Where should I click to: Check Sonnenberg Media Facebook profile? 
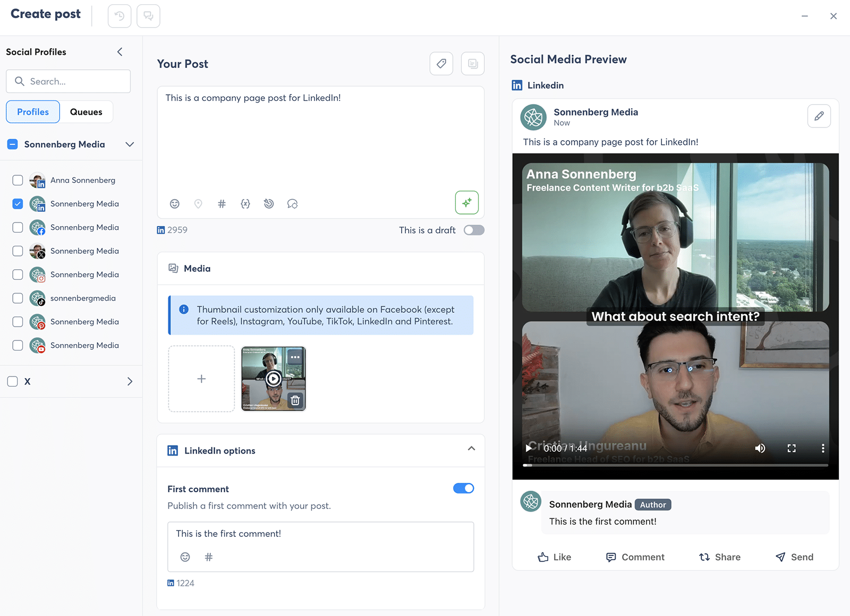(x=18, y=227)
